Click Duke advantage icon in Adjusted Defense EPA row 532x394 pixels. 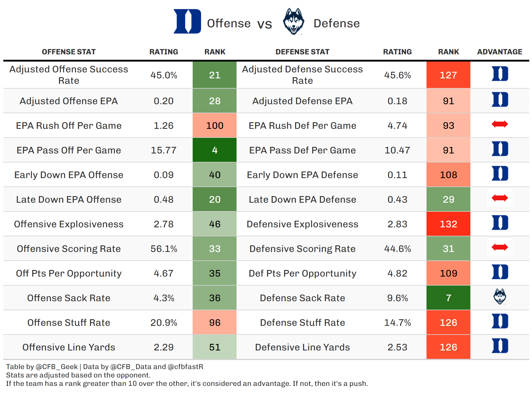(x=500, y=100)
